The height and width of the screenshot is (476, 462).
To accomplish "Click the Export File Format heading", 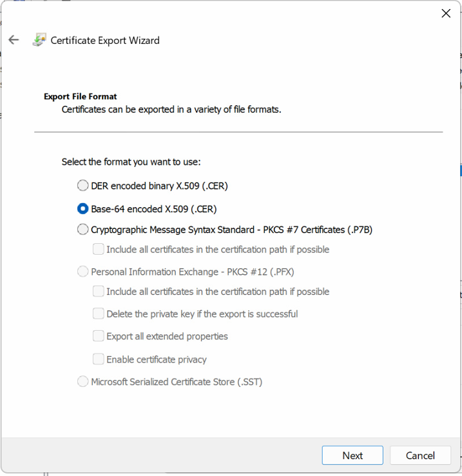I will (x=81, y=97).
